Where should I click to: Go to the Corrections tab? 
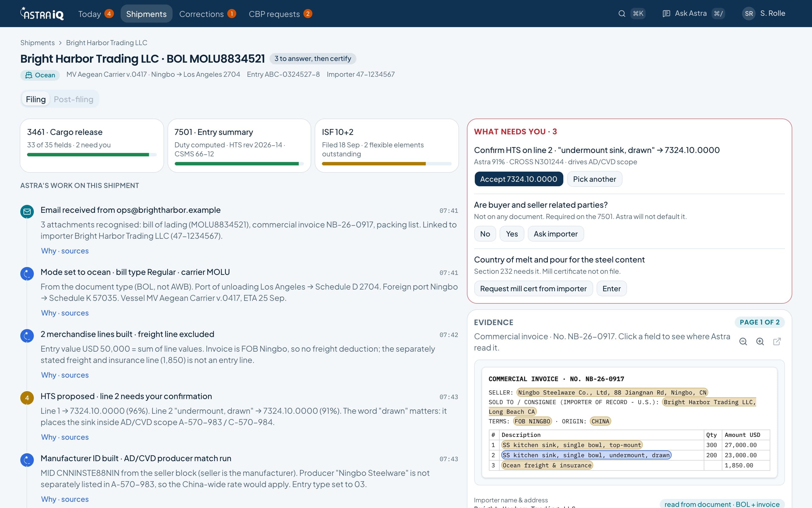point(208,14)
